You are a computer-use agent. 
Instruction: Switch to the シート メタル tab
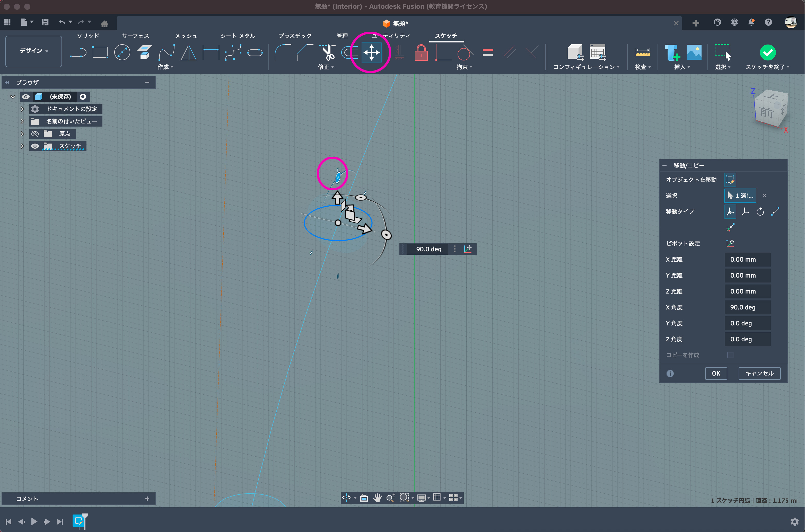point(238,36)
